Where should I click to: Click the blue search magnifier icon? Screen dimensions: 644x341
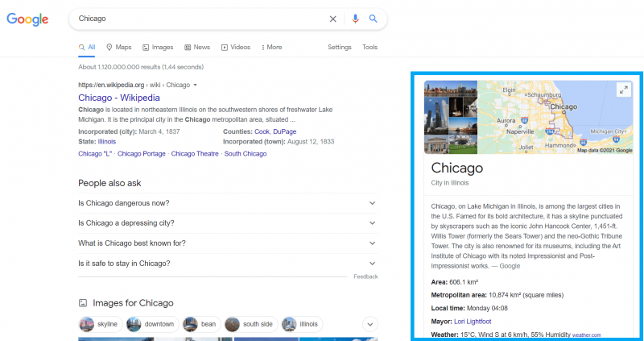click(374, 19)
